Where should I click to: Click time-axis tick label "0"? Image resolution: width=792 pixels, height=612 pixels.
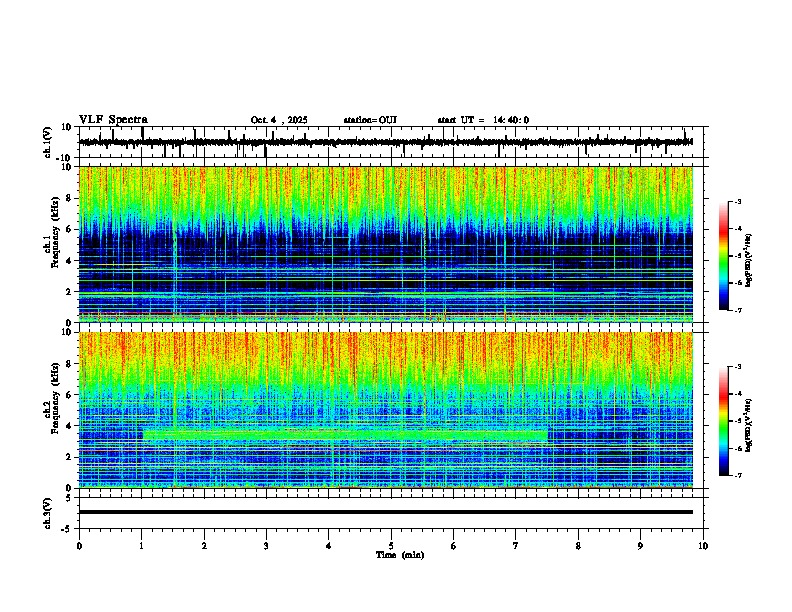coord(79,546)
